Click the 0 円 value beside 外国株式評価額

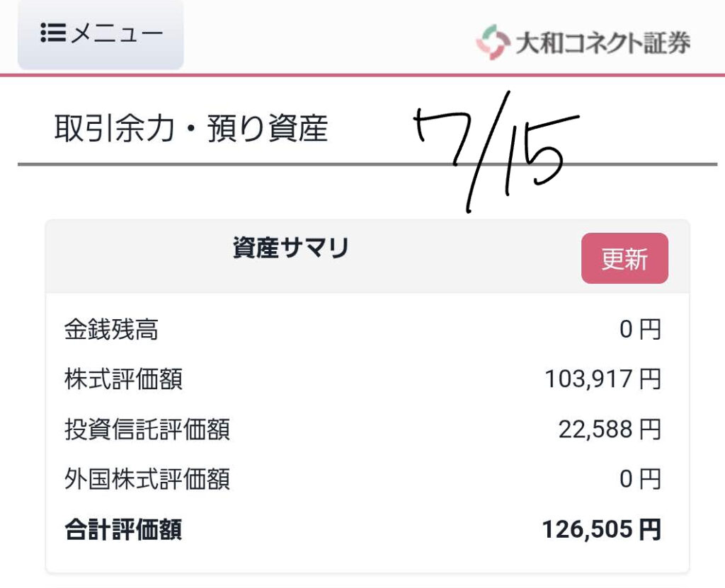pyautogui.click(x=640, y=479)
